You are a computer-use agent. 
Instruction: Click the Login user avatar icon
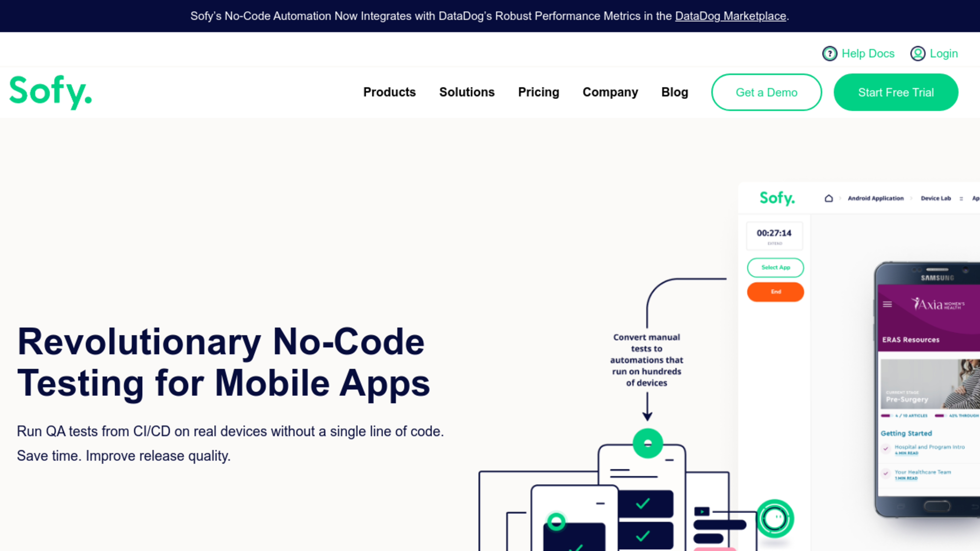click(x=918, y=54)
